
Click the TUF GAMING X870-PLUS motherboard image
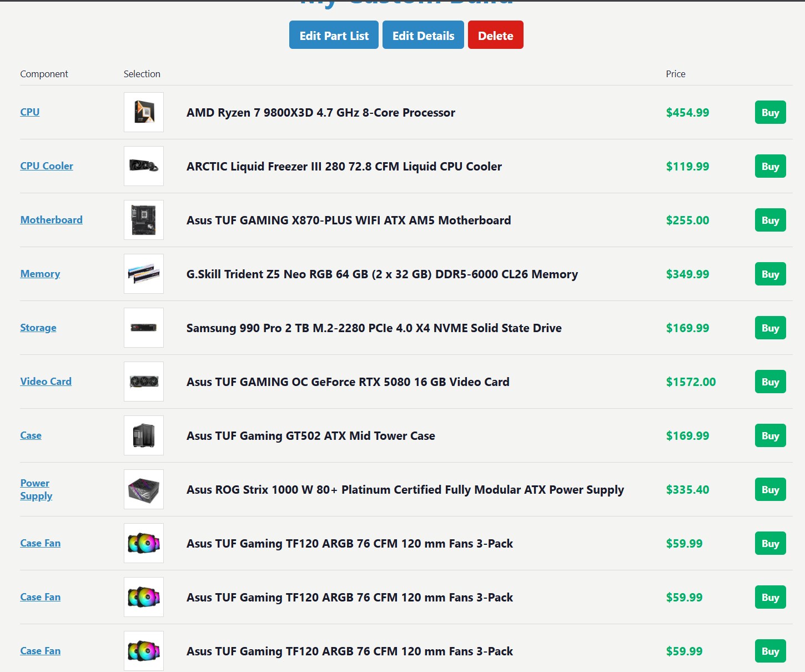click(x=144, y=220)
